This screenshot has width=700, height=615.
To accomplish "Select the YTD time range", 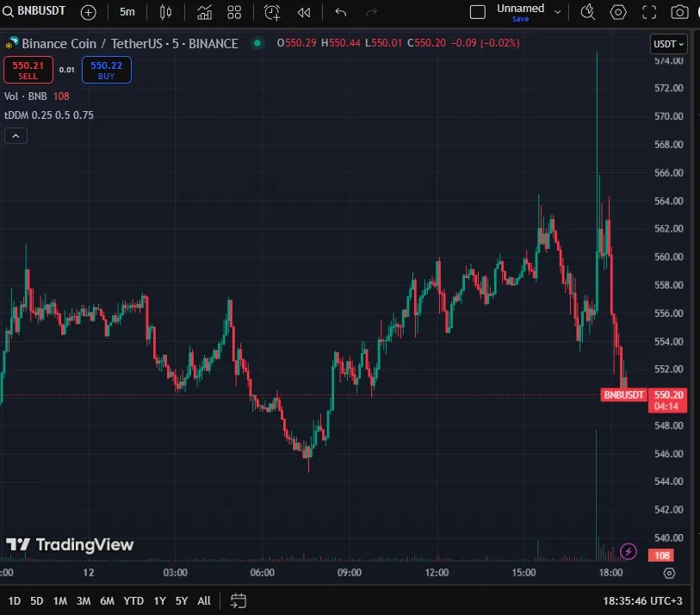I will [x=133, y=601].
